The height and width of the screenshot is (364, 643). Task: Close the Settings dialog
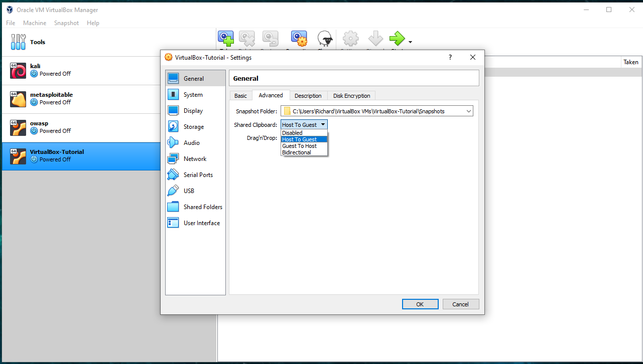pos(473,57)
